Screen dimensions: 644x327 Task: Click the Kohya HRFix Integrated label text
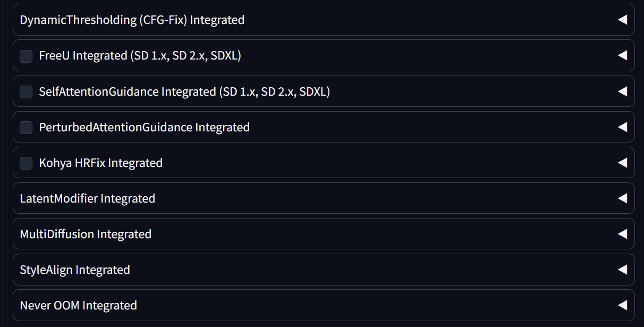click(100, 163)
